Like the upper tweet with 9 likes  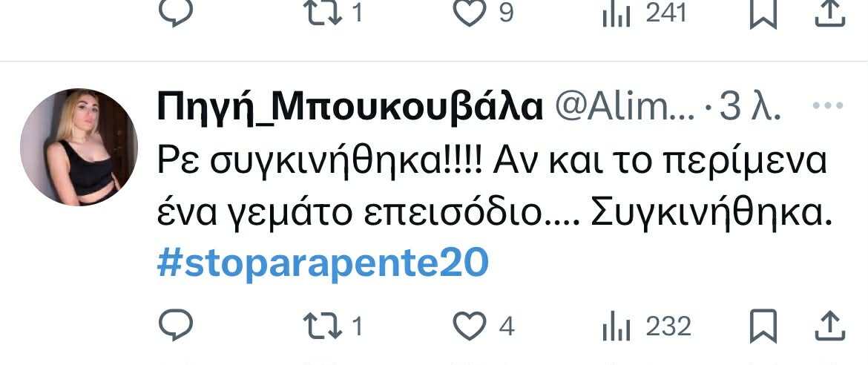coord(470,12)
